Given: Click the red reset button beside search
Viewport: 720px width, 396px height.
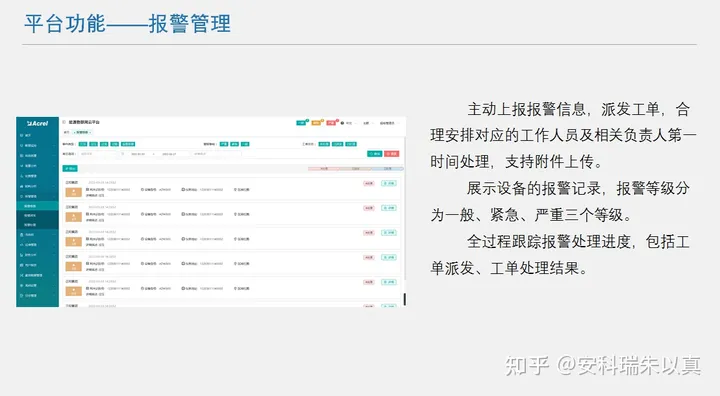Looking at the screenshot, I should (x=392, y=154).
